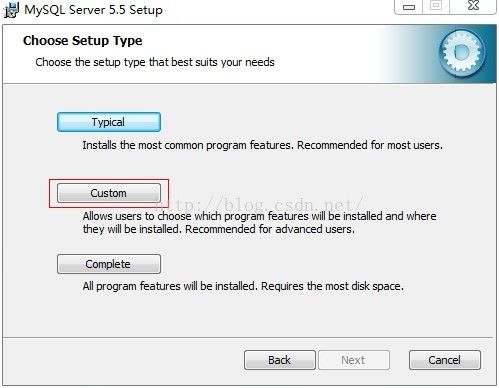Click 'All program features will be installed' text
Screen dimensions: 499x388
(x=170, y=286)
